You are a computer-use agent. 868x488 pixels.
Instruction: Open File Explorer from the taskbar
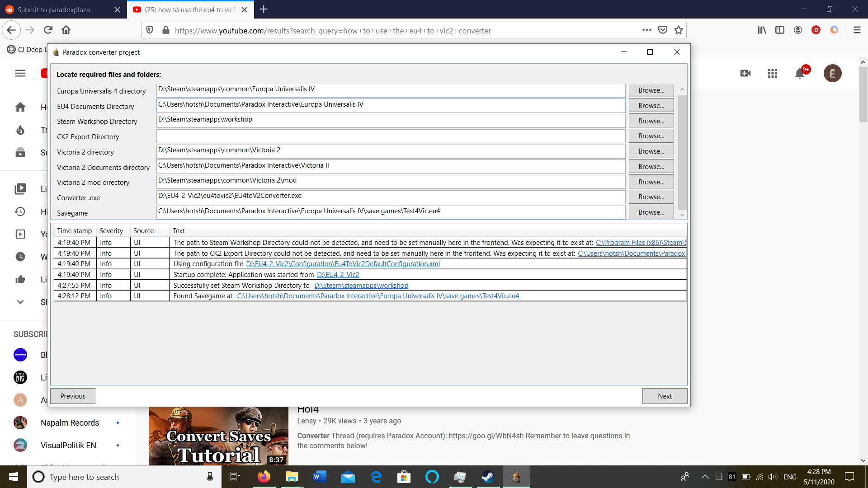coord(292,477)
